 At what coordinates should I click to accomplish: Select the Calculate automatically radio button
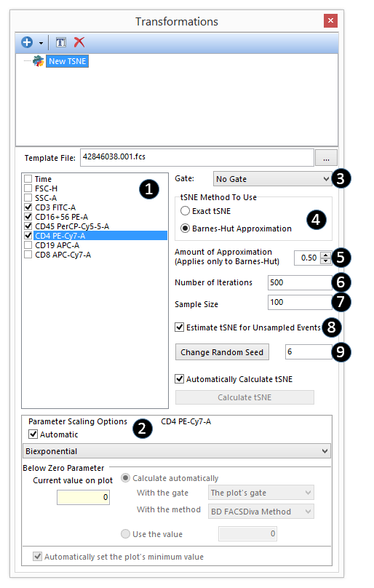[125, 478]
